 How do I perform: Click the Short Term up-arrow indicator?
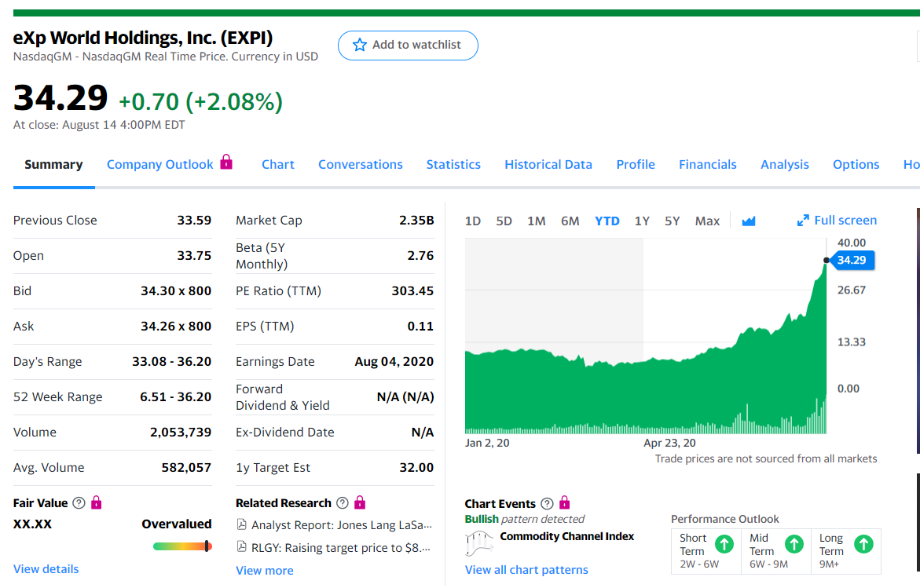[x=724, y=544]
